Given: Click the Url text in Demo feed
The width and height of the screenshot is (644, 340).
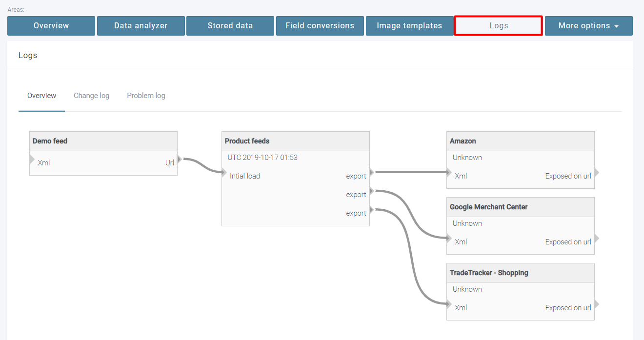Looking at the screenshot, I should (x=170, y=163).
